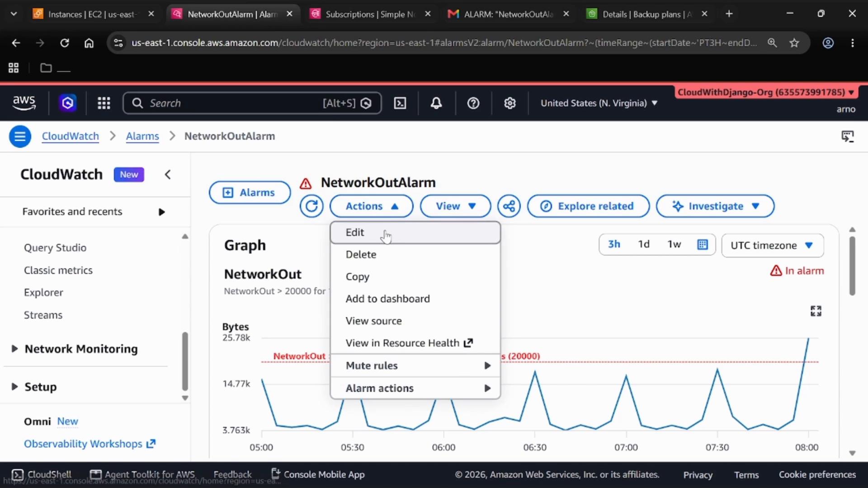Open the new tab plus button
The width and height of the screenshot is (868, 488).
point(729,14)
